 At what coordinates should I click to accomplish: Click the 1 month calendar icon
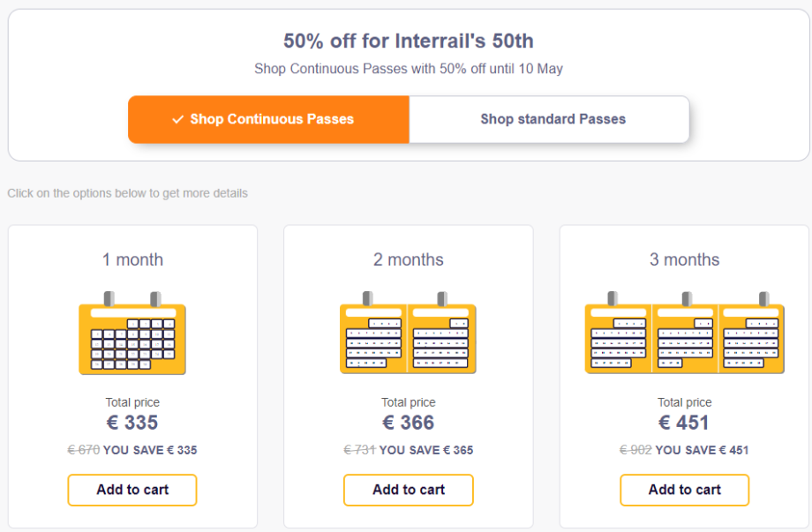click(x=132, y=333)
